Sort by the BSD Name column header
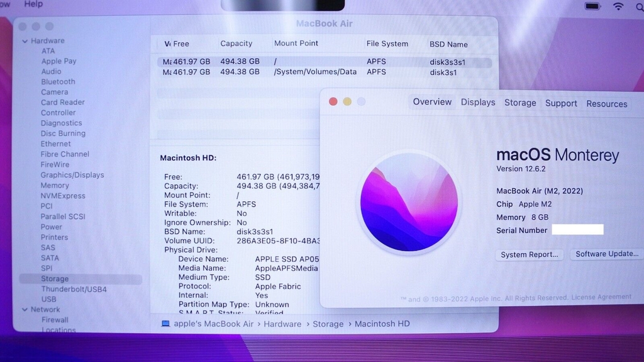The height and width of the screenshot is (362, 644). 448,45
